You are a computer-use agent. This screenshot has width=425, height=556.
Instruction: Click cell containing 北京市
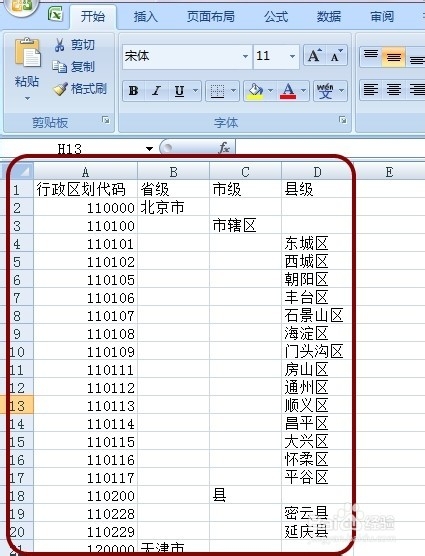click(174, 207)
